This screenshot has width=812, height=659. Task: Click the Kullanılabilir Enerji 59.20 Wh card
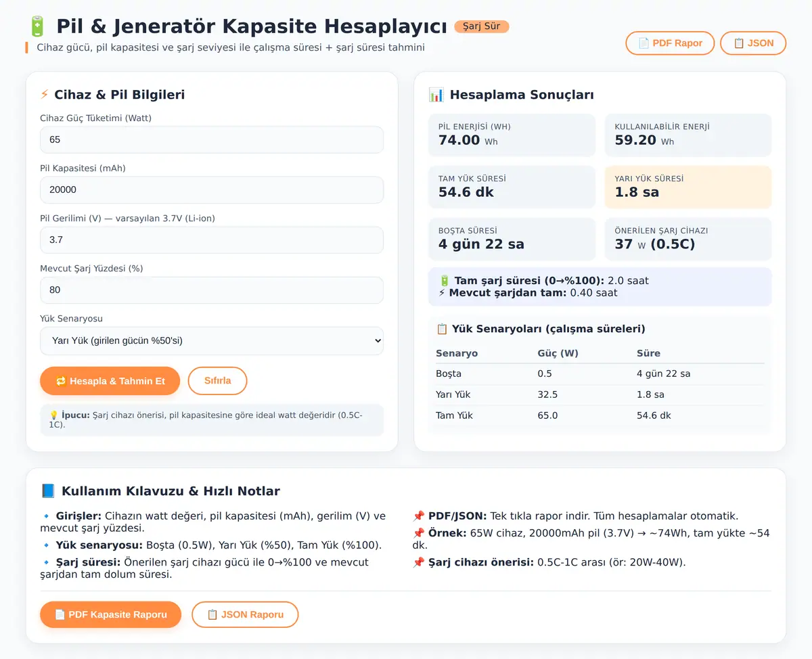tap(688, 135)
